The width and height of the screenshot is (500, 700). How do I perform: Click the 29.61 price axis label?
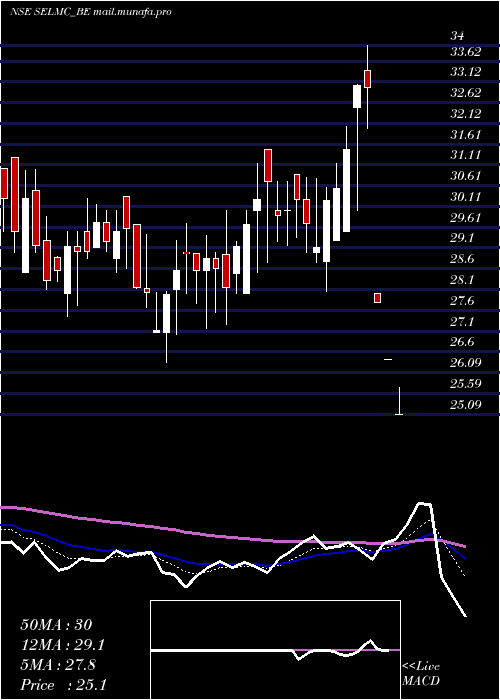[466, 217]
